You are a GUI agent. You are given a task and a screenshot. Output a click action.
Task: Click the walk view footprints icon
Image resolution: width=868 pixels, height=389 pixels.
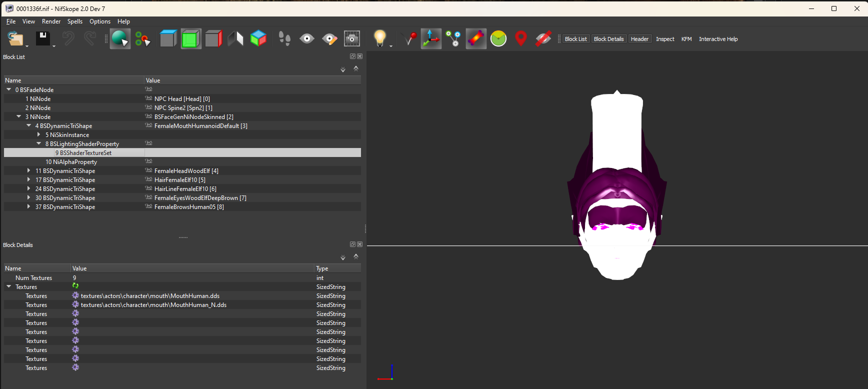tap(284, 39)
